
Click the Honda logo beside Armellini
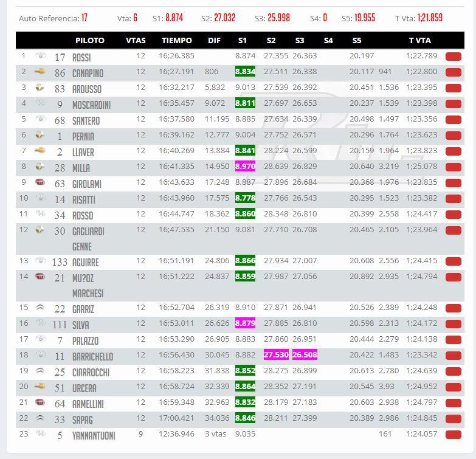[x=40, y=402]
